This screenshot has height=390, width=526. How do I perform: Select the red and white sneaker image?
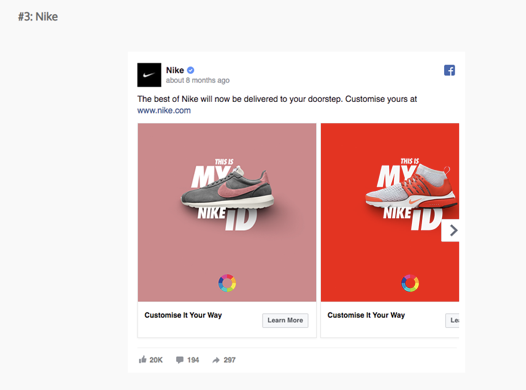412,188
